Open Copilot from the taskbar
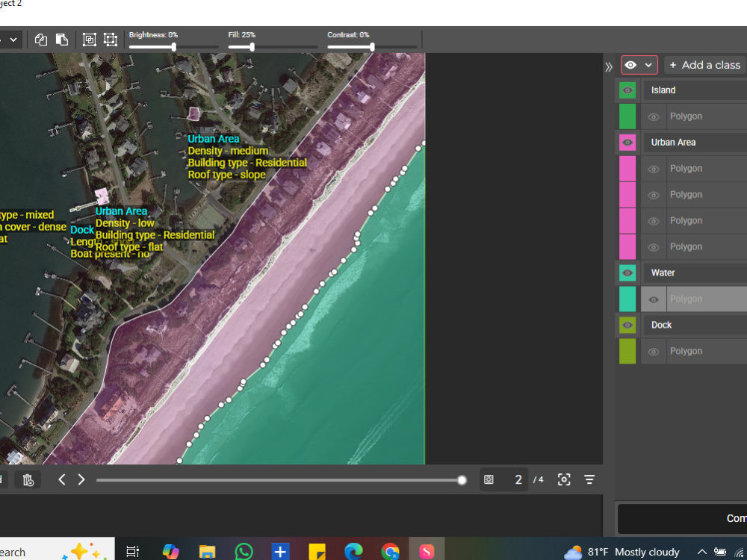This screenshot has height=560, width=747. 170,552
